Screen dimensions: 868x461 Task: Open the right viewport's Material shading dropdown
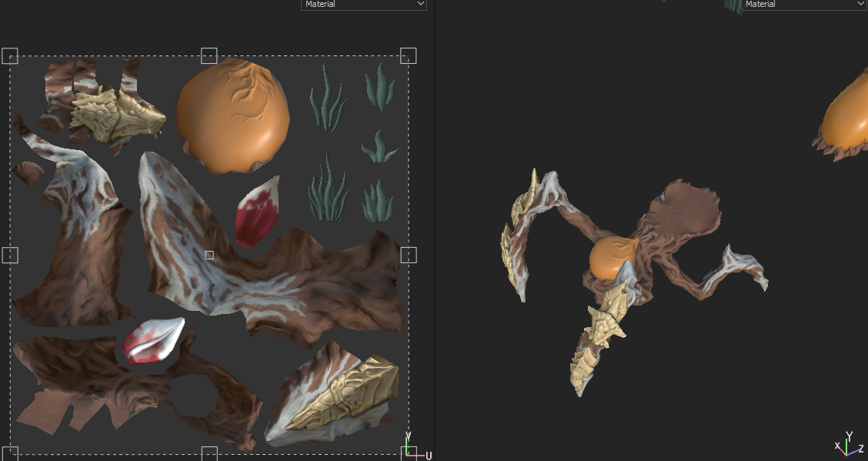click(804, 5)
